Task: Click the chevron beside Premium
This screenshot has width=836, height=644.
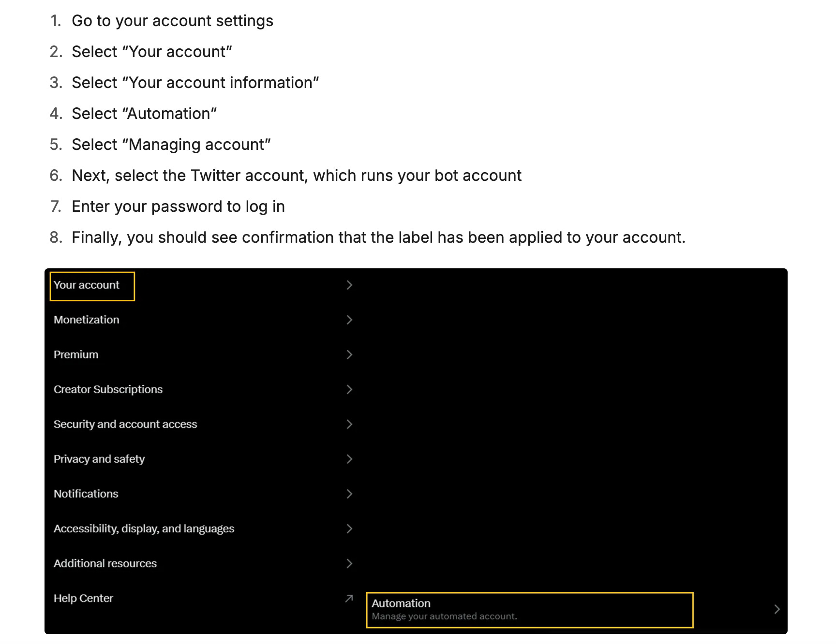Action: [349, 355]
